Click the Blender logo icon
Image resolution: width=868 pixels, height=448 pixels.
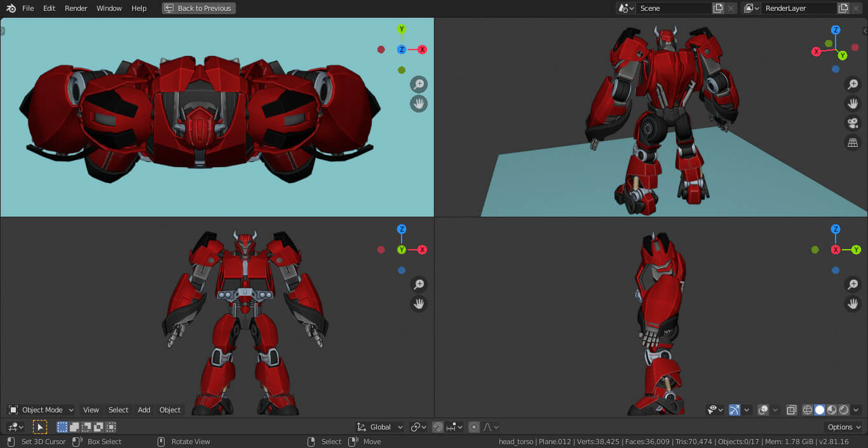11,8
